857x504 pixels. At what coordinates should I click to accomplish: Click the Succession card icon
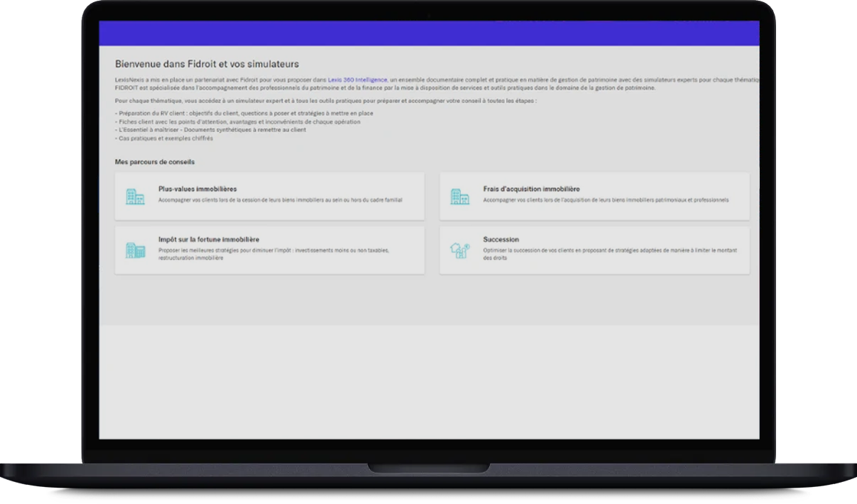tap(460, 250)
